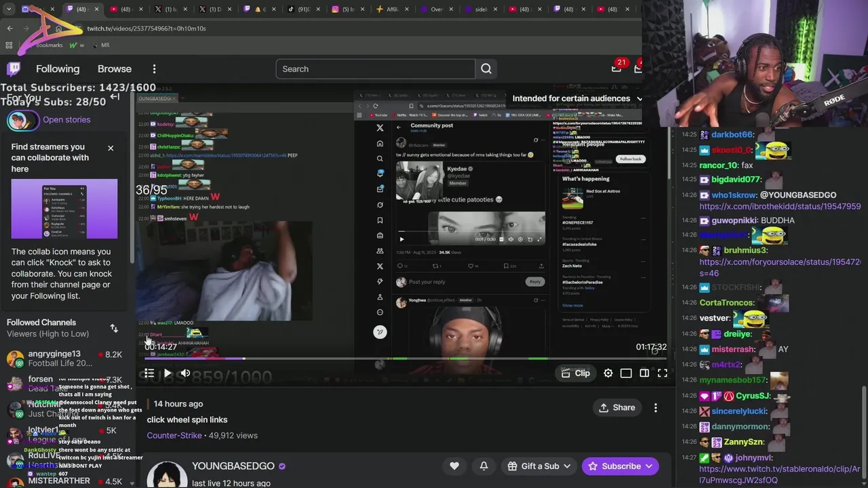Play the paused video
The image size is (868, 488).
[x=167, y=373]
